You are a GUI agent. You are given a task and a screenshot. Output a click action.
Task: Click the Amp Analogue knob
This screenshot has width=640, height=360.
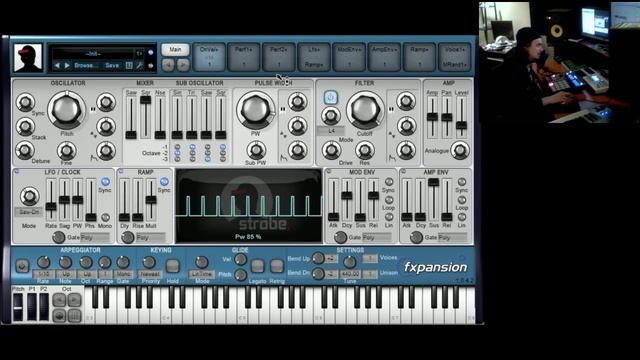pos(460,150)
